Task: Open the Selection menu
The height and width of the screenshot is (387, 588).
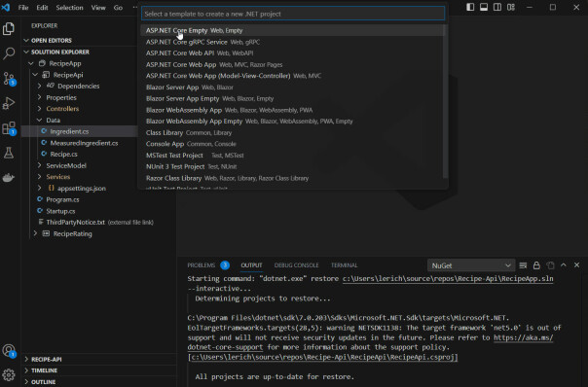Action: 69,8
